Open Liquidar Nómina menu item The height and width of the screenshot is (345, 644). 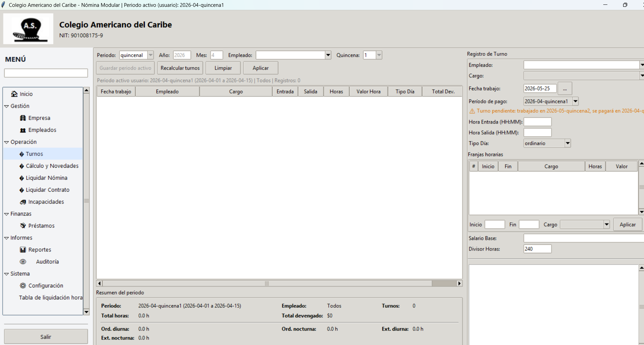(x=47, y=178)
